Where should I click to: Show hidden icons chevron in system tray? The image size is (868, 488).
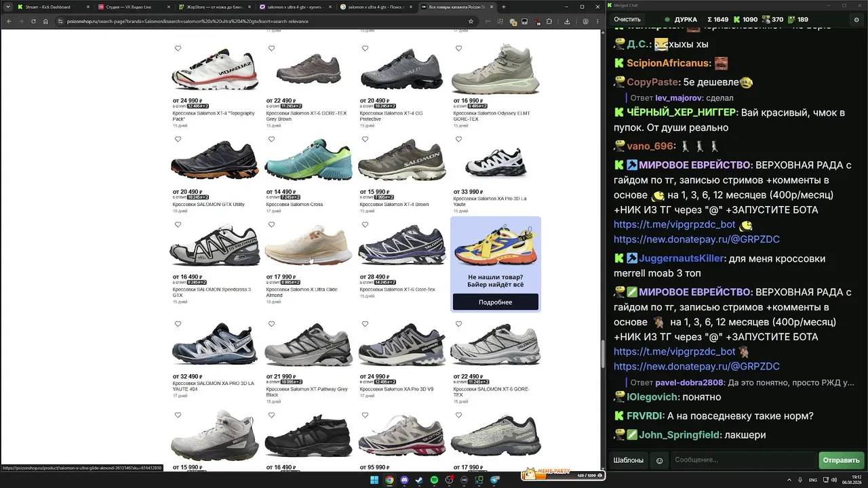pyautogui.click(x=790, y=480)
